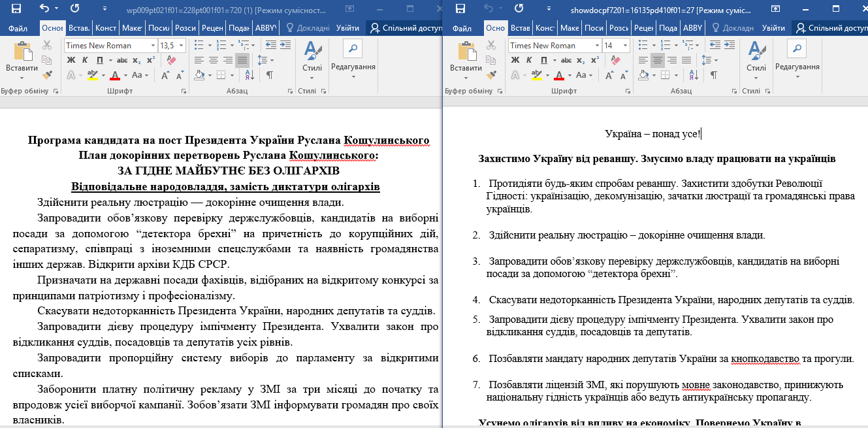The width and height of the screenshot is (868, 428).
Task: Open font size 13,5 dropdown in left window
Action: pos(181,45)
